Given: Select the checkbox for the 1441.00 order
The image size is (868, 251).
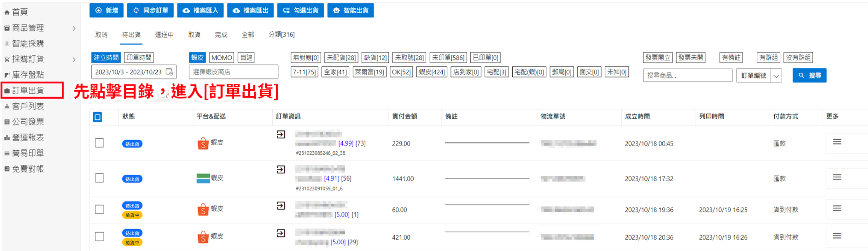Looking at the screenshot, I should pos(100,178).
